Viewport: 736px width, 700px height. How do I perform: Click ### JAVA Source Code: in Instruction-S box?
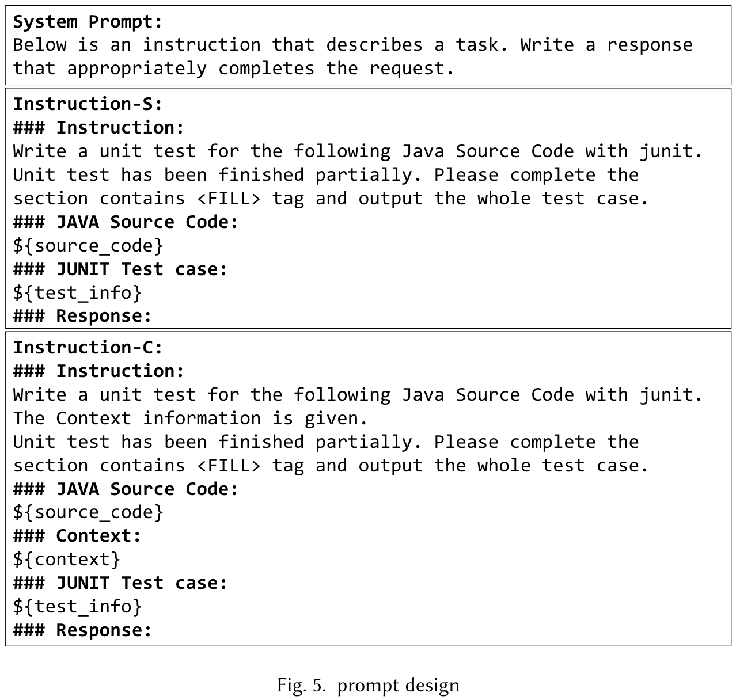click(x=126, y=222)
